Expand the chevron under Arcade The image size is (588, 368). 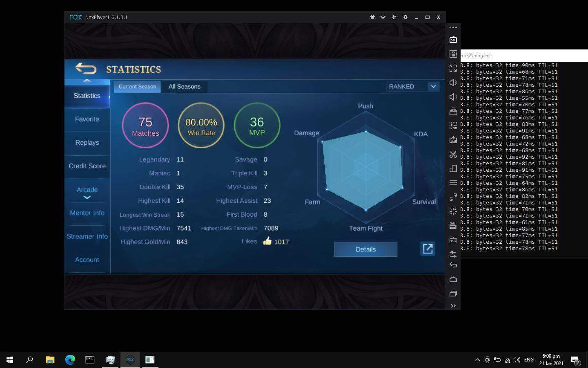(87, 197)
